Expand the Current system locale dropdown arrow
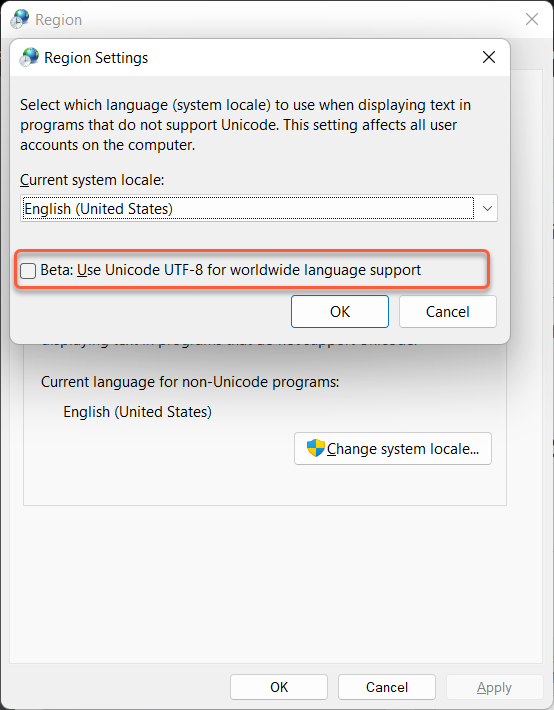554x710 pixels. tap(487, 208)
